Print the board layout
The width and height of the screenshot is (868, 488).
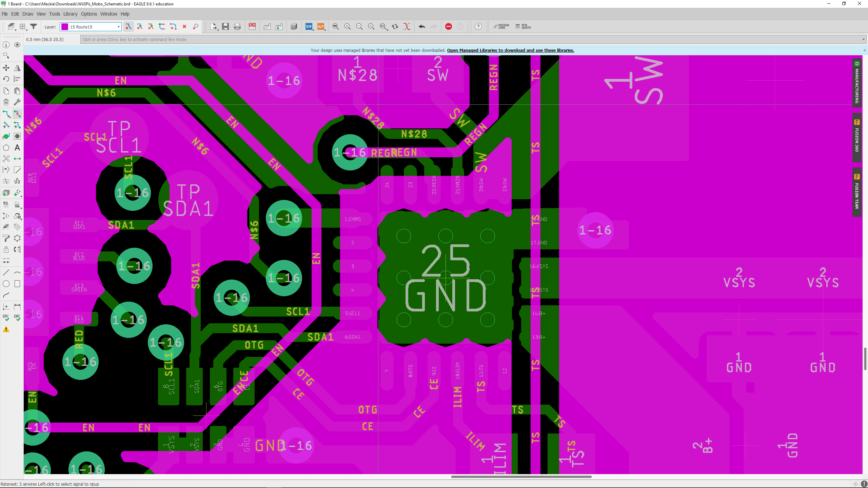coord(237,26)
